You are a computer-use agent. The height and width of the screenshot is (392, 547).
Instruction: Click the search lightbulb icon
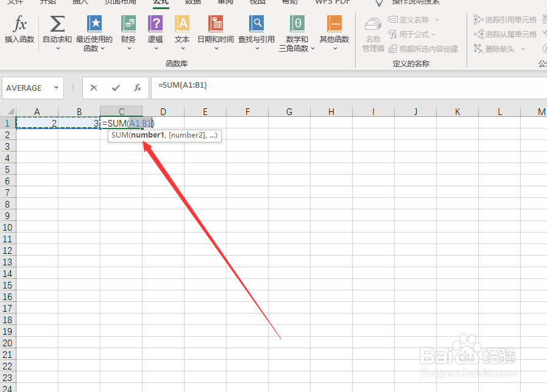(x=379, y=3)
